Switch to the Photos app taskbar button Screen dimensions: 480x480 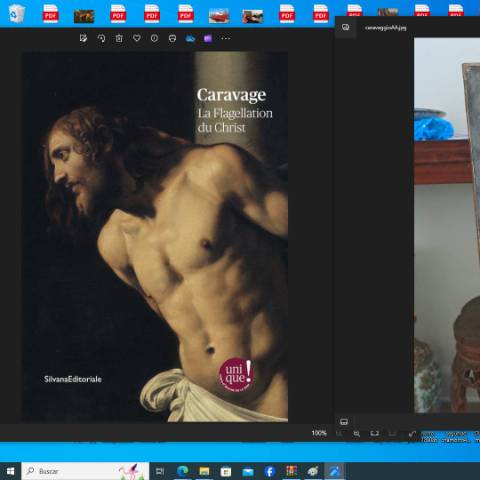pyautogui.click(x=335, y=471)
